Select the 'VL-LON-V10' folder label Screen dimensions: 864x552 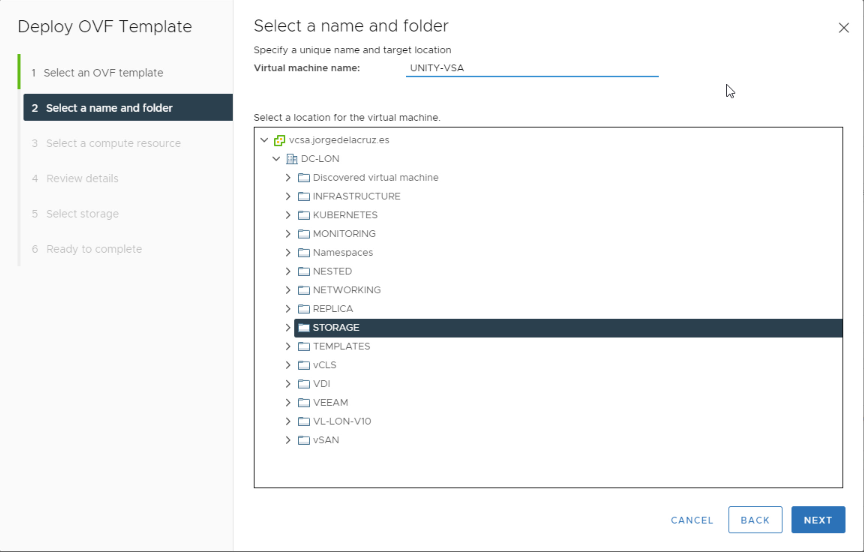342,421
